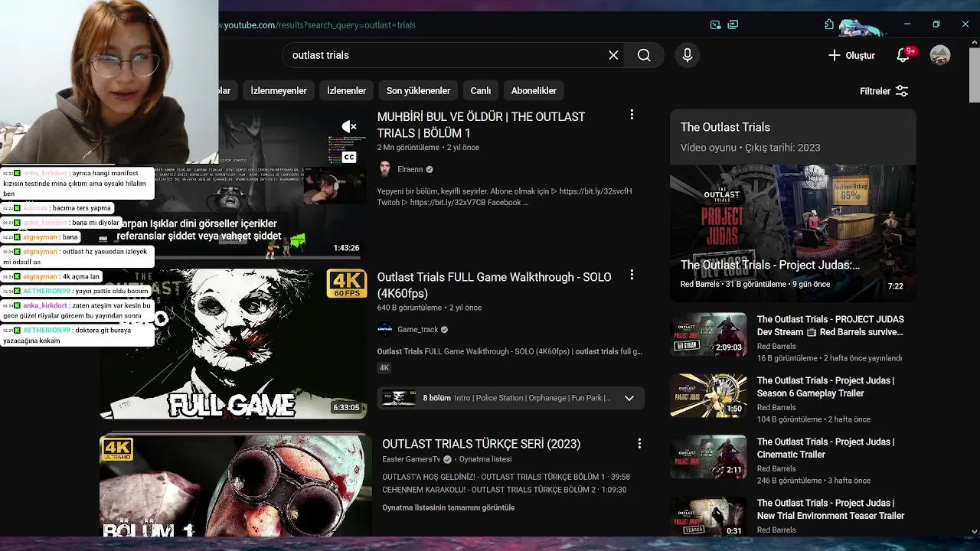Toggle captions on the preview video
This screenshot has width=980, height=551.
(349, 157)
